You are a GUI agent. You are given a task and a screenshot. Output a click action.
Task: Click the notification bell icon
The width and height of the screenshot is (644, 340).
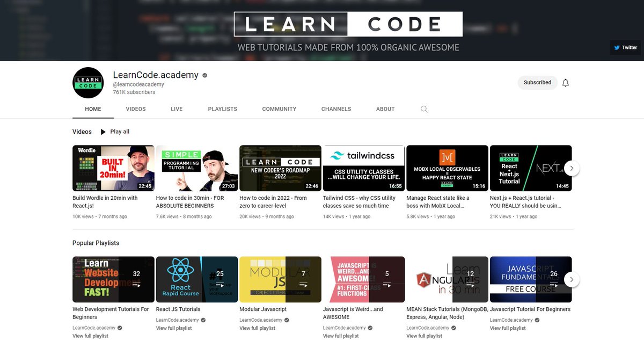coord(566,82)
